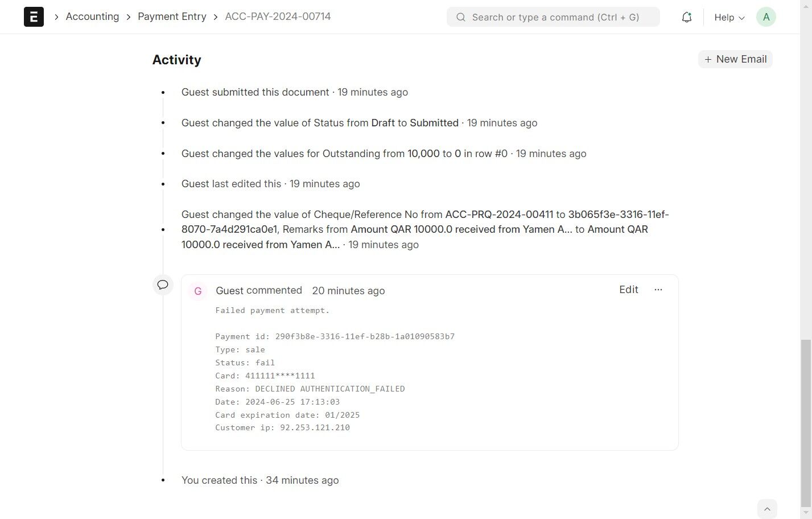
Task: Click the user avatar A icon
Action: pos(766,17)
